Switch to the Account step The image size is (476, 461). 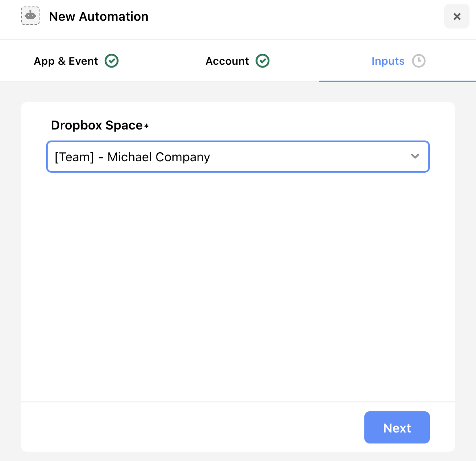[238, 61]
